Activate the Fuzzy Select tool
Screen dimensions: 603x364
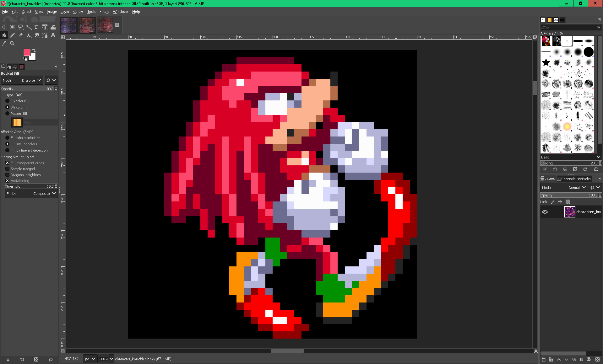pyautogui.click(x=29, y=27)
